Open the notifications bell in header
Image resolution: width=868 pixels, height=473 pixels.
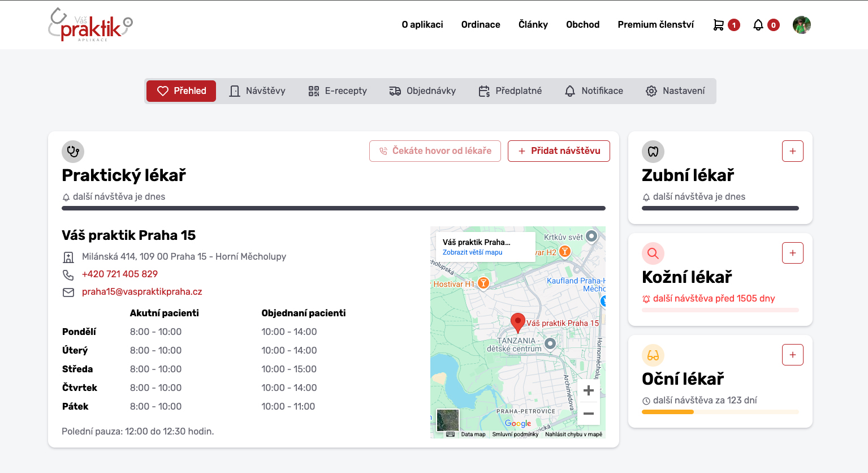coord(758,25)
